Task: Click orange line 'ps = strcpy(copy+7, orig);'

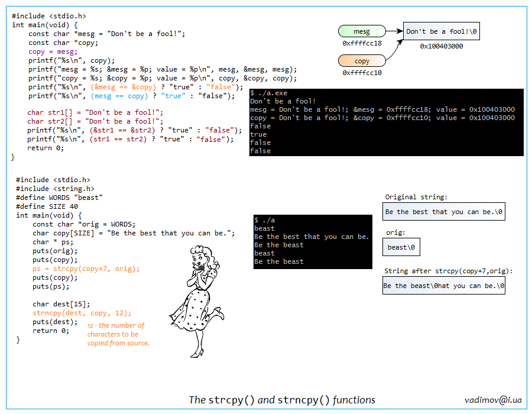Action: point(86,269)
